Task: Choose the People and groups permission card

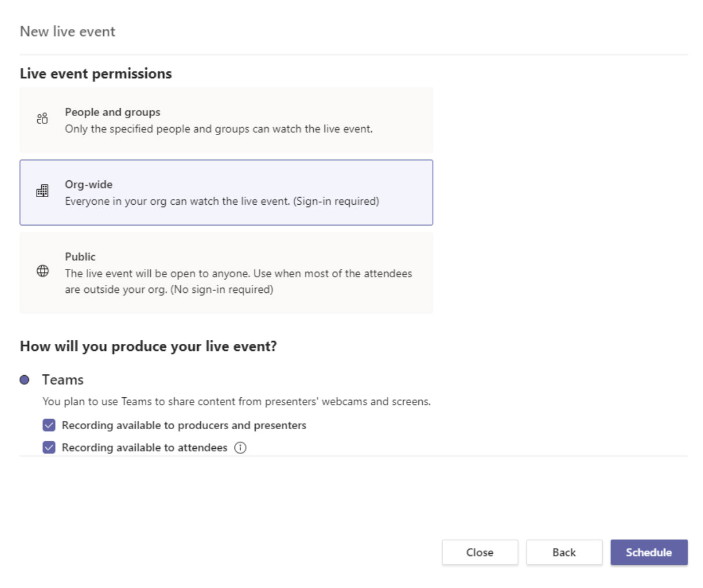Action: [226, 120]
